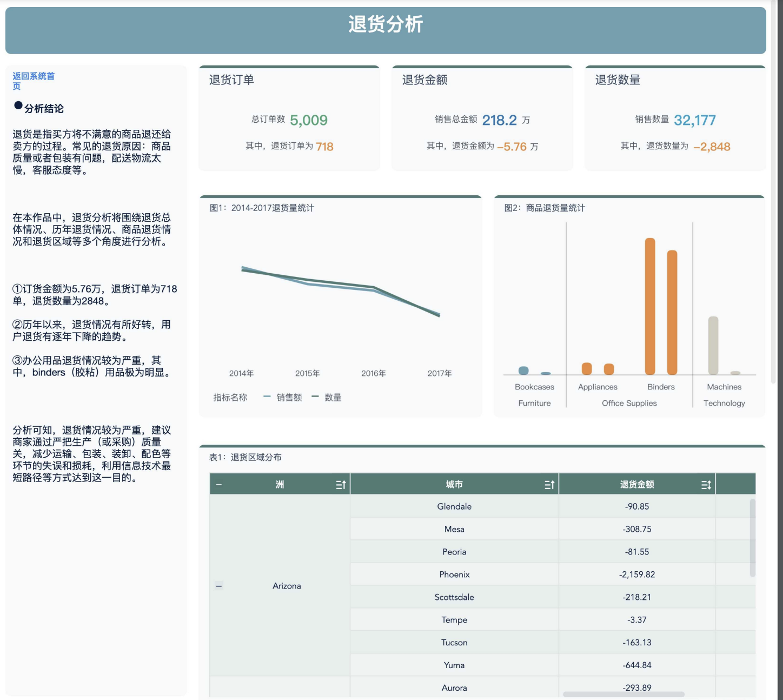Sort the 退货金额 column icon
Viewport: 783px width, 700px height.
point(706,485)
